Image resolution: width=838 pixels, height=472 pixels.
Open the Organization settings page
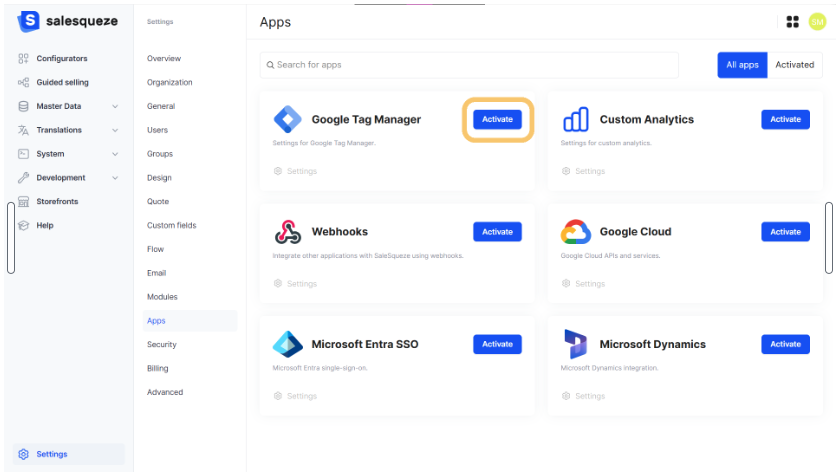tap(169, 82)
